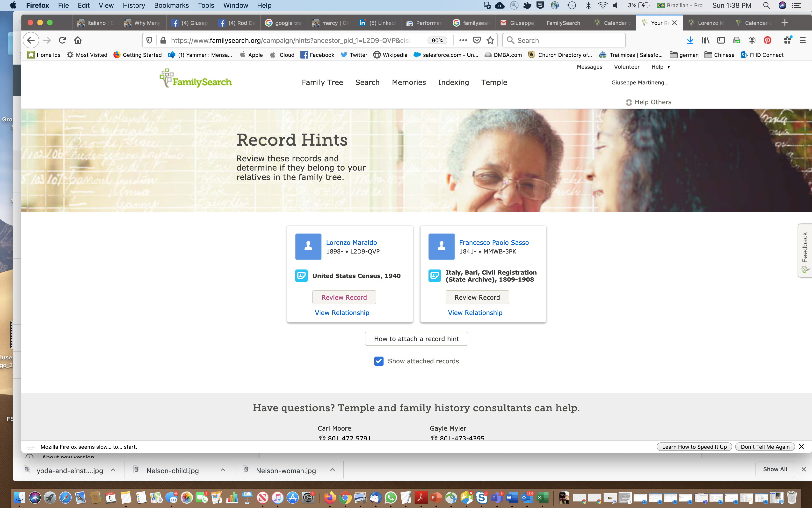Switch to the Lorenzo M browser tab
The image size is (812, 508).
(x=706, y=23)
